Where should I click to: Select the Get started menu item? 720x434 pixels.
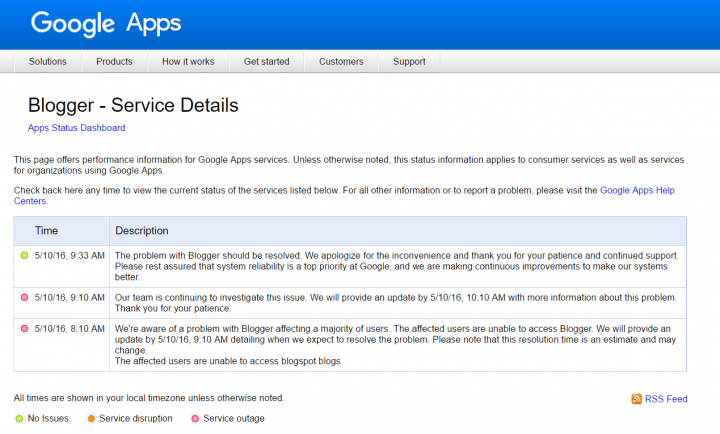coord(266,62)
